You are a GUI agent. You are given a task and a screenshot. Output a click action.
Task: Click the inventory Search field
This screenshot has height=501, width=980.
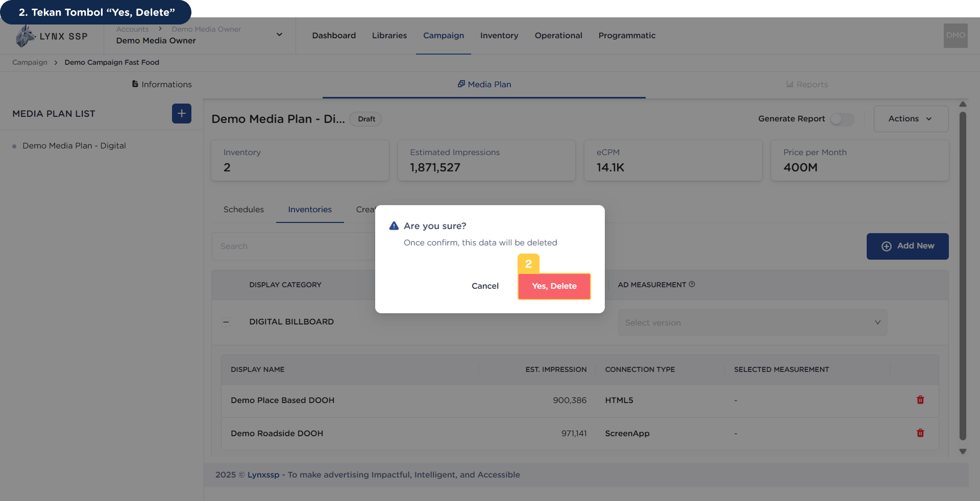[x=293, y=246]
